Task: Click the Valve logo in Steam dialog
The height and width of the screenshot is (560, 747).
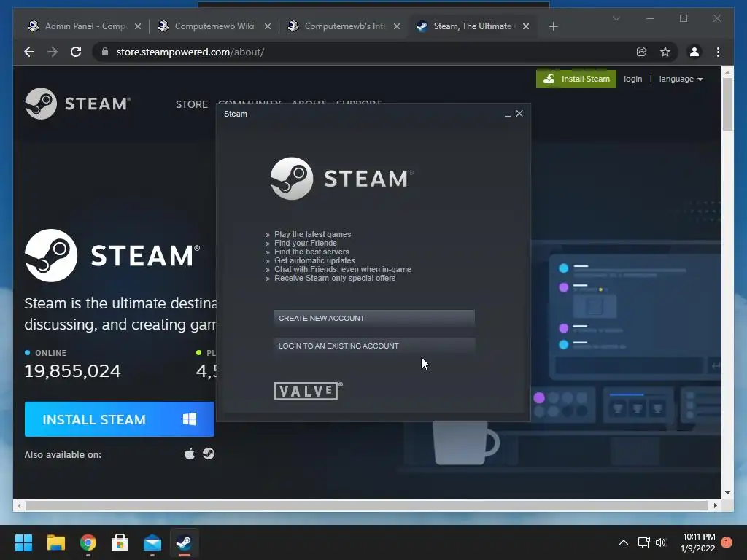Action: pos(308,391)
